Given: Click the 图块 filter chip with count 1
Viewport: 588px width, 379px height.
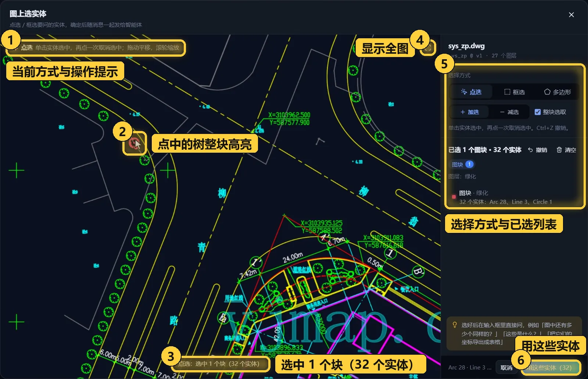Looking at the screenshot, I should pos(463,164).
